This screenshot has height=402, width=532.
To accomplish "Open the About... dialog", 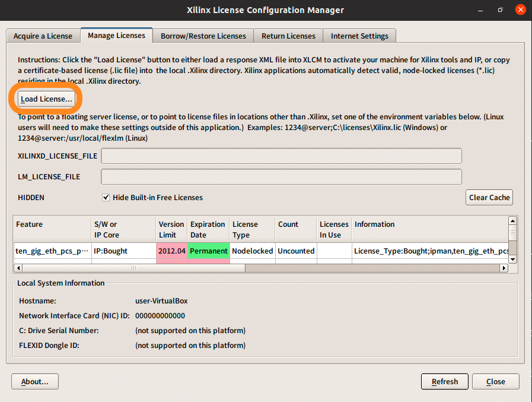I will 35,382.
